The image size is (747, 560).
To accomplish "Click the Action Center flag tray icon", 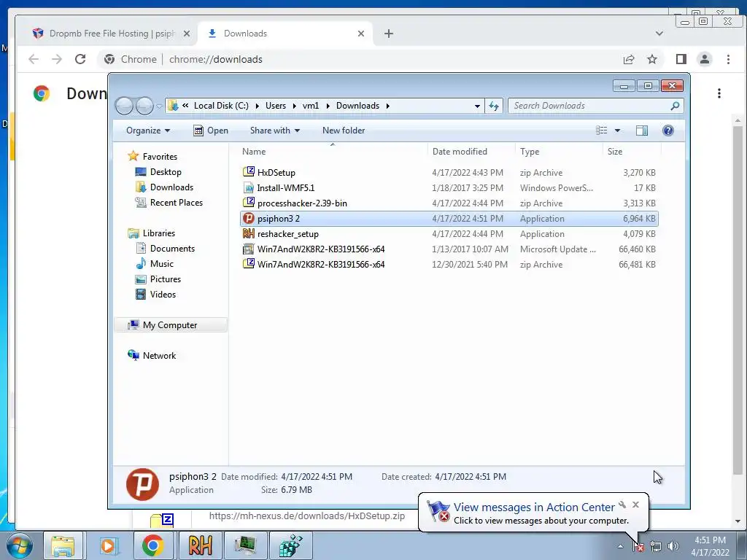I will pos(638,546).
